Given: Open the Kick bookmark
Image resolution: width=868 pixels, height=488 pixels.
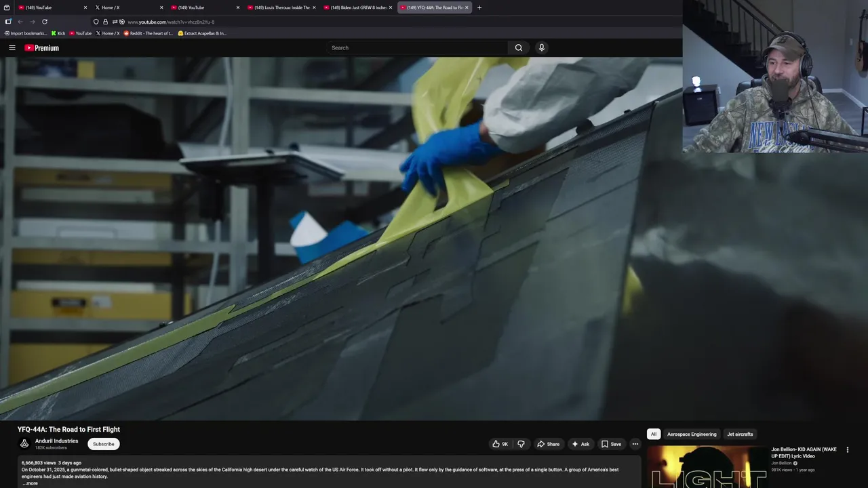Looking at the screenshot, I should coord(58,33).
